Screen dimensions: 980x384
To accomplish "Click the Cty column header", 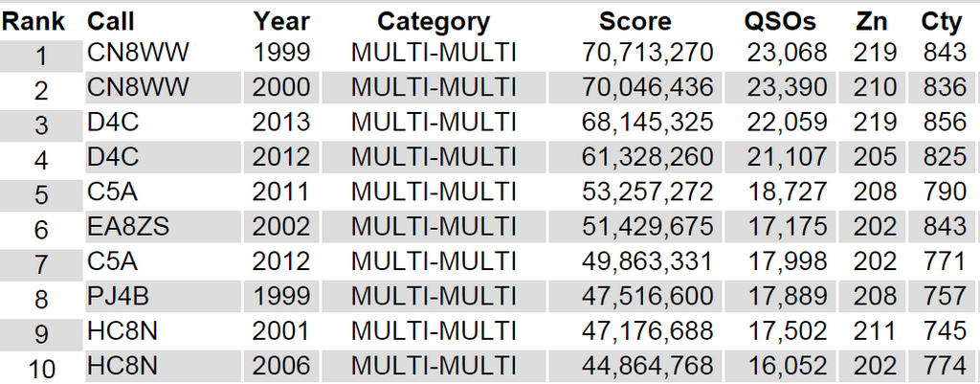I will 942,22.
